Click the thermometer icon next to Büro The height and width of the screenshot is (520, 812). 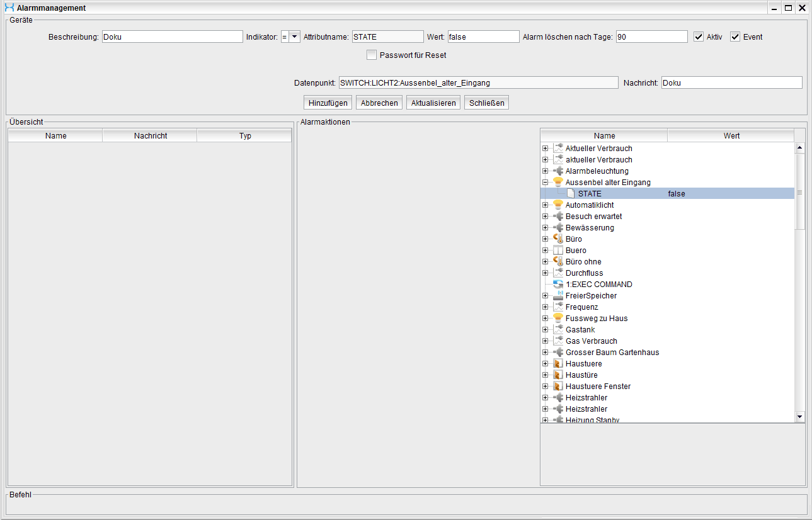(x=558, y=239)
